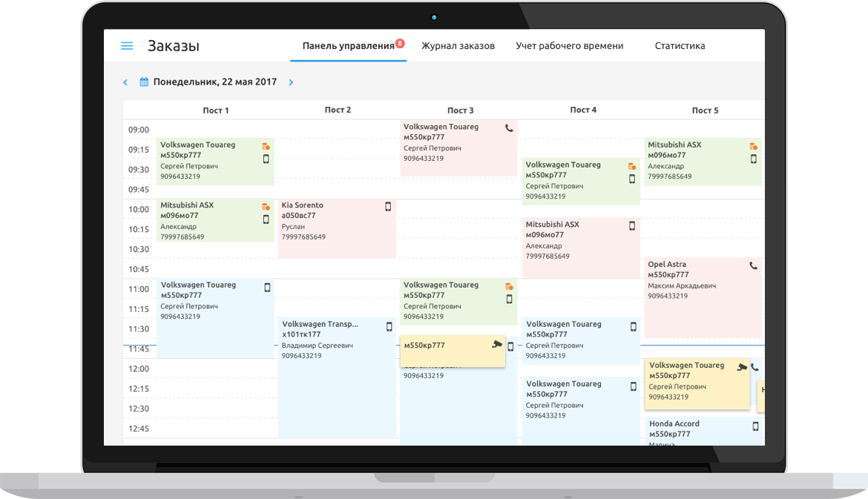Open the Kia Sorento а050вс77 order
Viewport: 868px width, 499px height.
point(337,228)
